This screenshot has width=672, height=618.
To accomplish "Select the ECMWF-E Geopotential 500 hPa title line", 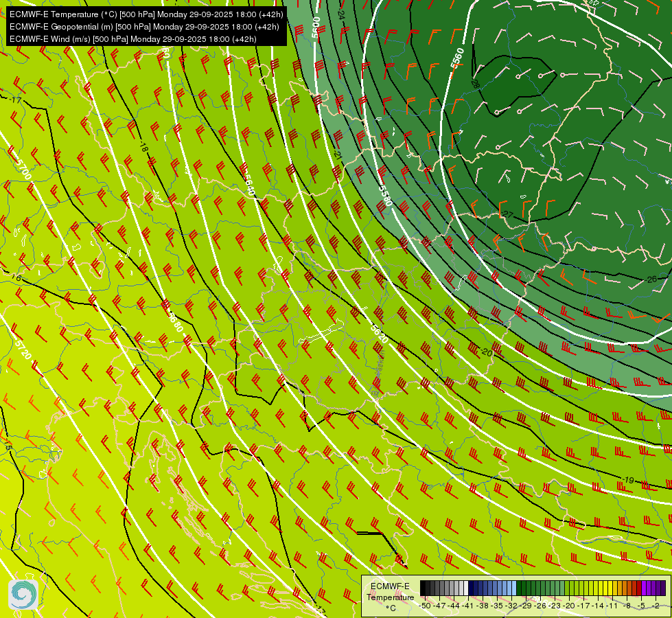I will (x=144, y=27).
